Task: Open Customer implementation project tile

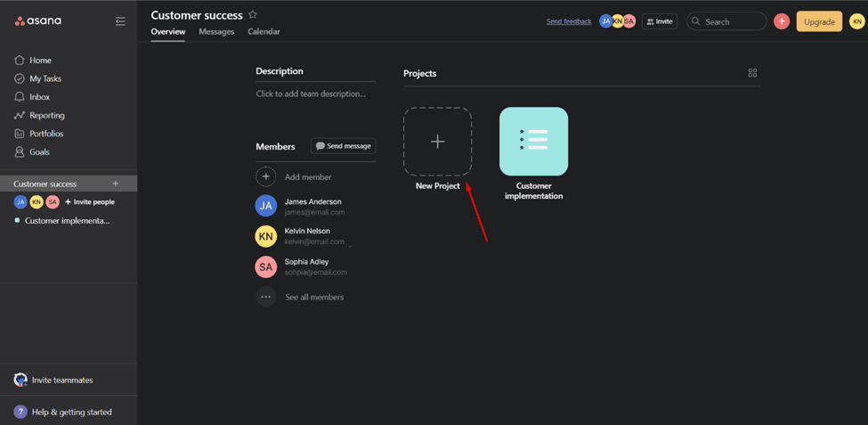Action: click(533, 142)
